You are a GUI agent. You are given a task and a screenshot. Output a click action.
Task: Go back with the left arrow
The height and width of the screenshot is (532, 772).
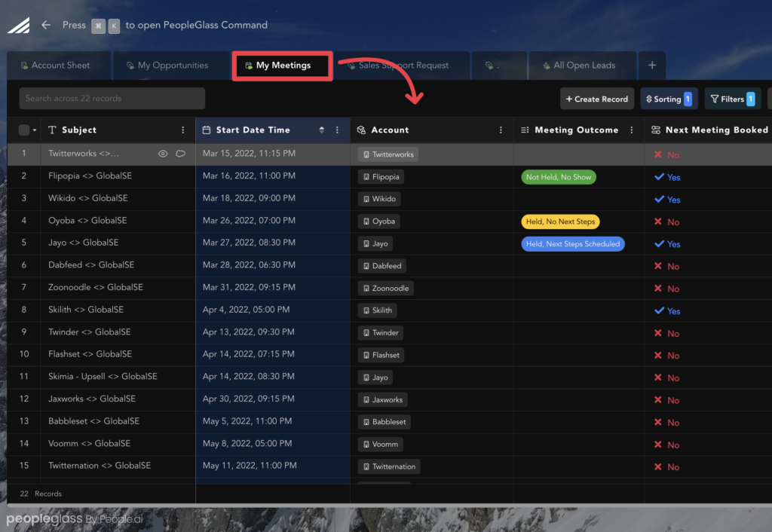point(46,25)
